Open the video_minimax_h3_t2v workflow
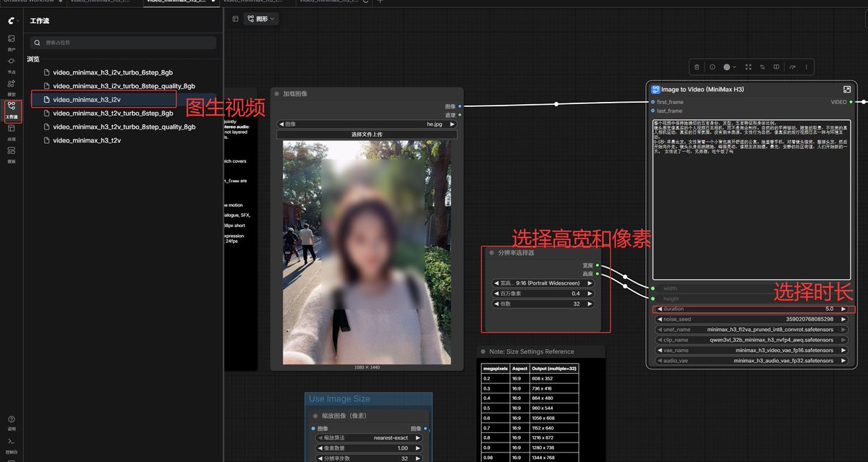 [87, 140]
